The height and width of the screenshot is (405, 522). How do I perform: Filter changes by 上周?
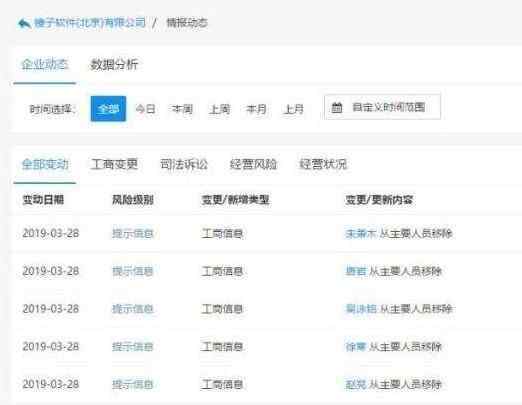219,109
